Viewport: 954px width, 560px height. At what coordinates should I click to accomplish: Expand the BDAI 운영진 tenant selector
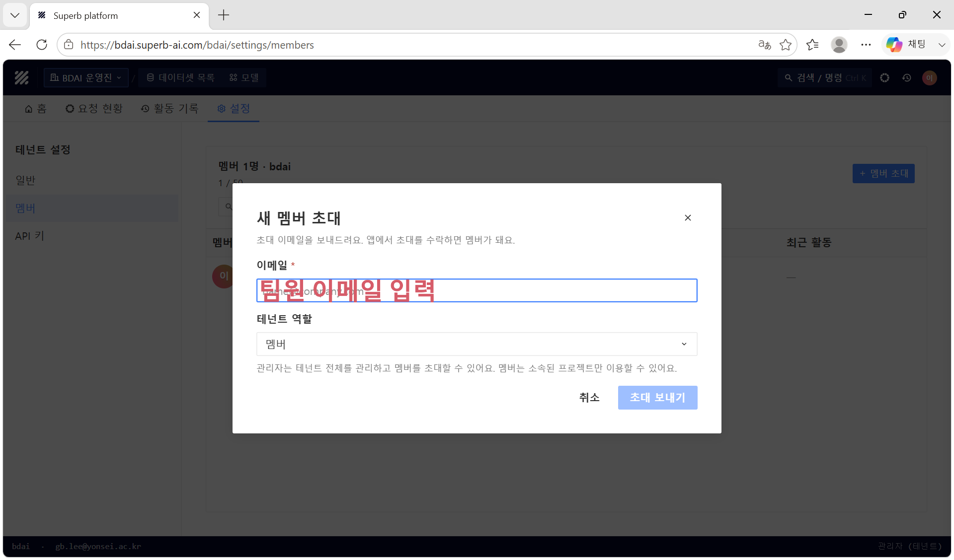[x=86, y=78]
